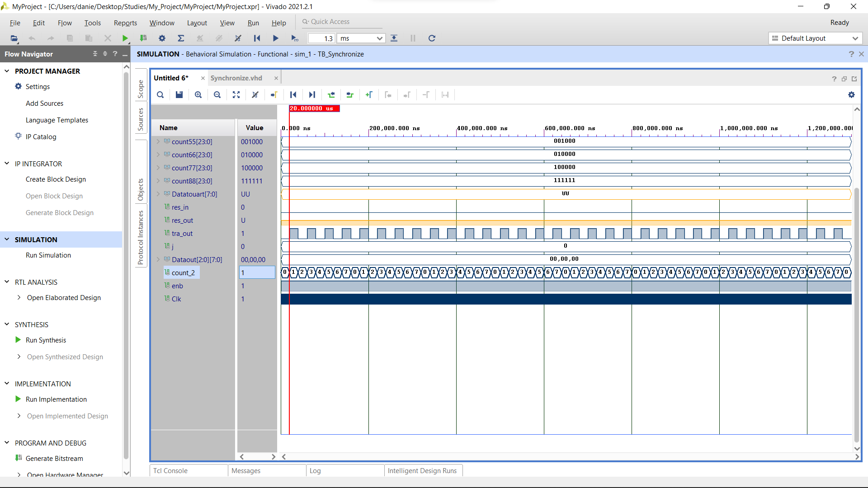
Task: Click the Run All play icon
Action: [x=275, y=38]
